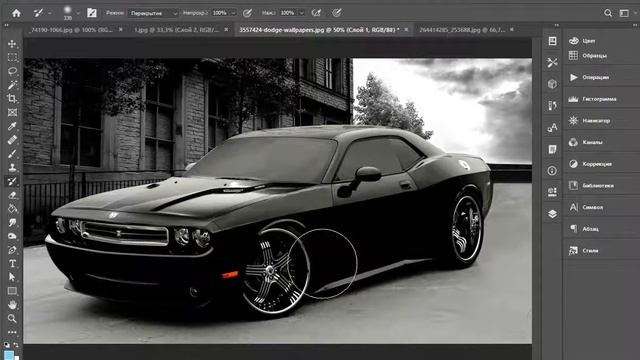Open the Перекрытие blend mode dropdown
This screenshot has height=360, width=640.
(x=153, y=13)
